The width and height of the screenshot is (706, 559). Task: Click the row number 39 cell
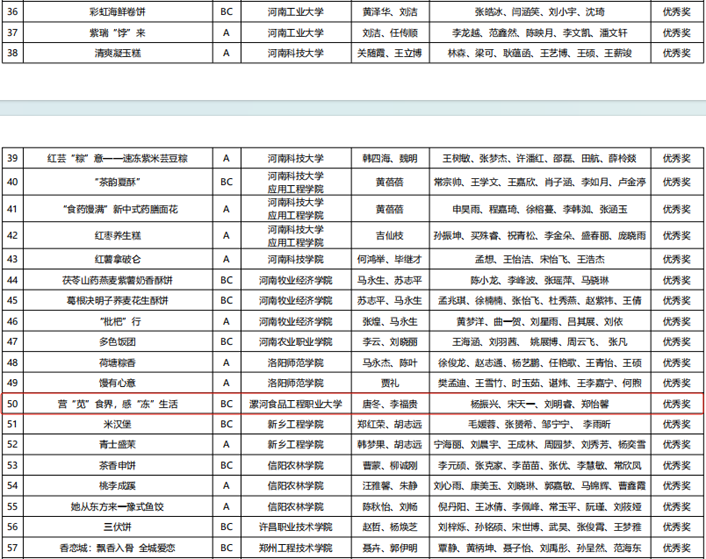(13, 158)
